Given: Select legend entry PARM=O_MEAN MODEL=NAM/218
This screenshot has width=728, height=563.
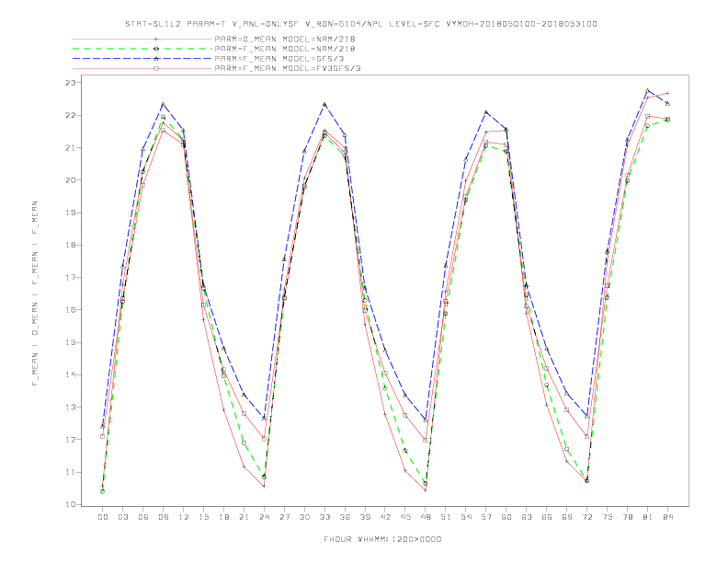Looking at the screenshot, I should 285,39.
